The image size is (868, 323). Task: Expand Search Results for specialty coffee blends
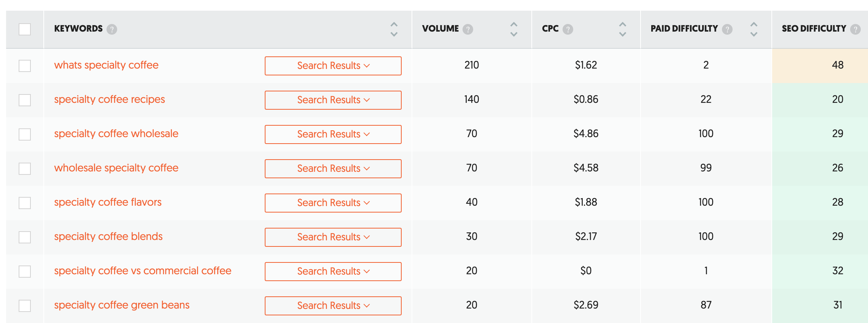pos(333,237)
